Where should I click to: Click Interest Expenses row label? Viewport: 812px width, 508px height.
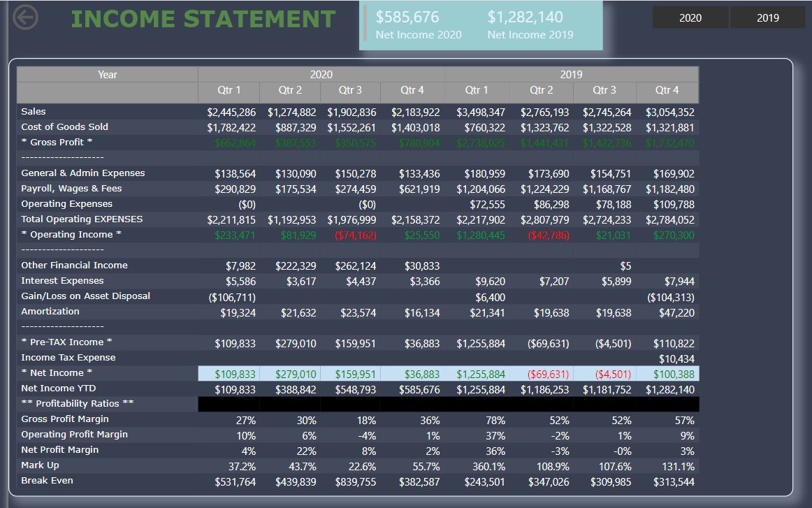tap(62, 281)
